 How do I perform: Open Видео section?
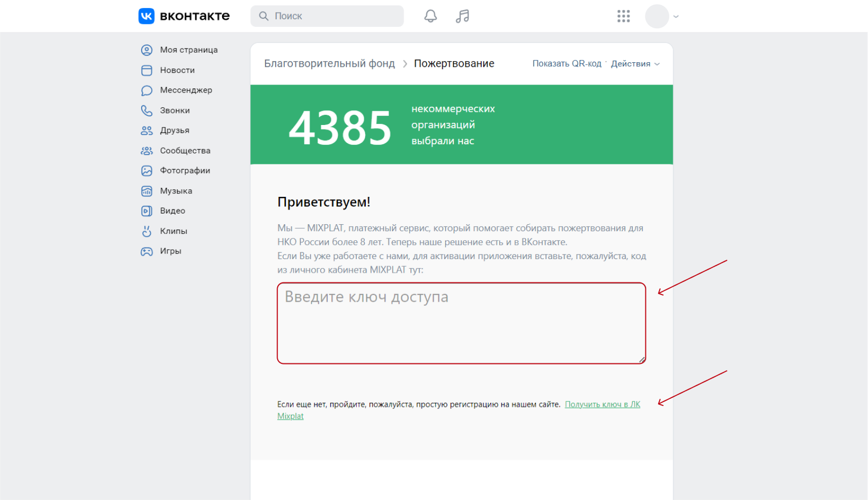[x=172, y=211]
